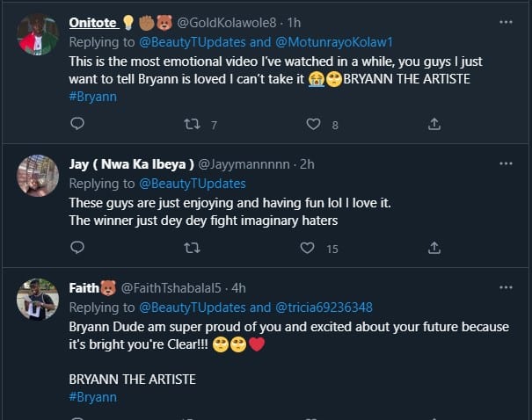This screenshot has width=532, height=420.
Task: Like Onitote's tweet with 8 likes
Action: [313, 125]
